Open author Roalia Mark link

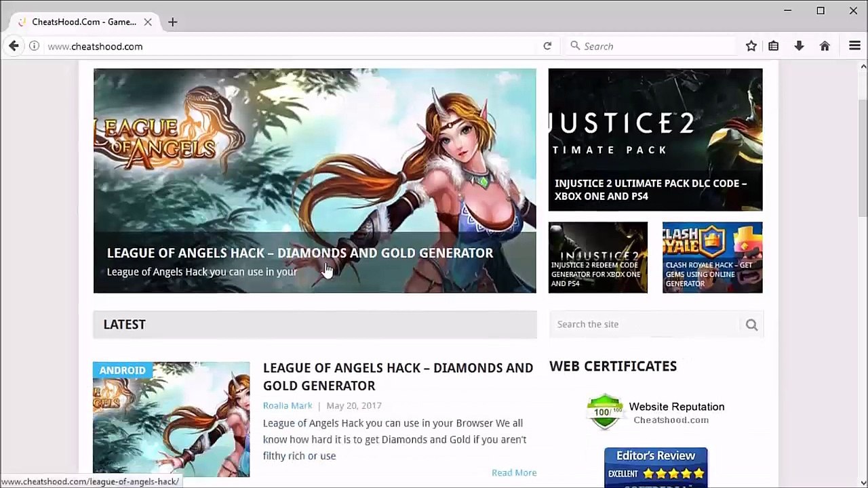288,405
